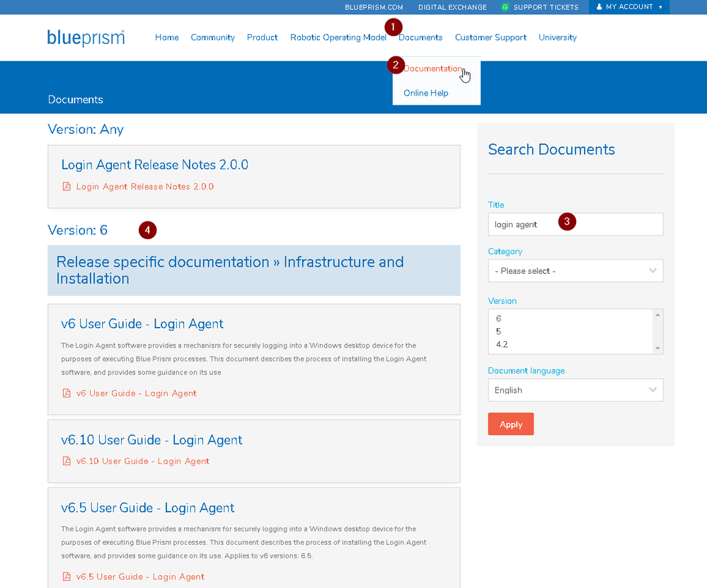This screenshot has width=707, height=588.
Task: Click the My Account user icon
Action: pyautogui.click(x=599, y=7)
